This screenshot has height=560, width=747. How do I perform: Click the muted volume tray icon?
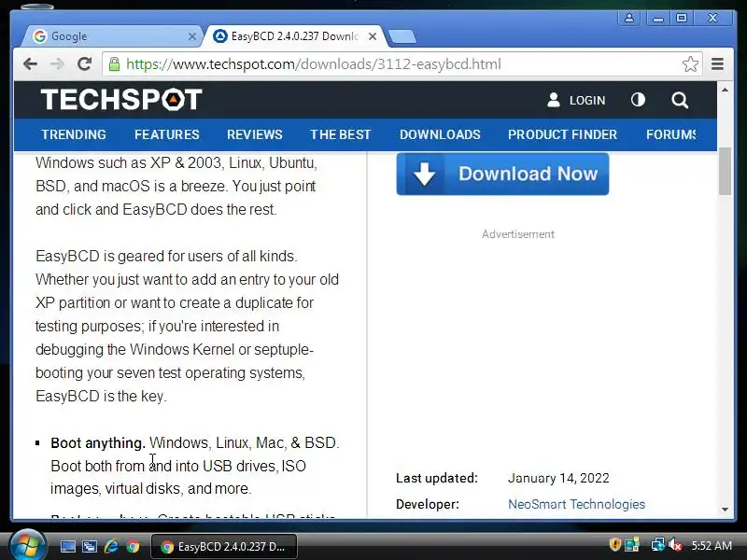tap(674, 545)
